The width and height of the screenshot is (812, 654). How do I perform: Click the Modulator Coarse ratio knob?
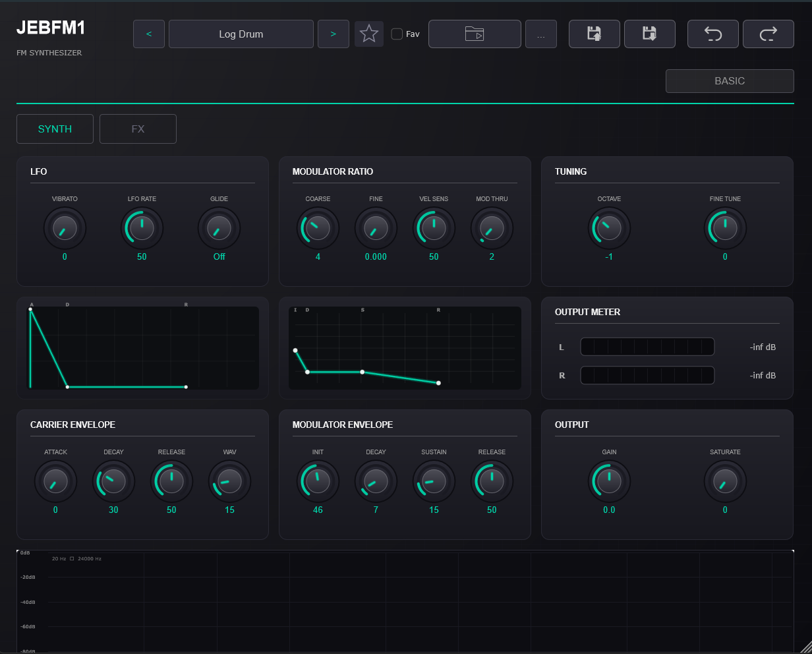point(318,228)
